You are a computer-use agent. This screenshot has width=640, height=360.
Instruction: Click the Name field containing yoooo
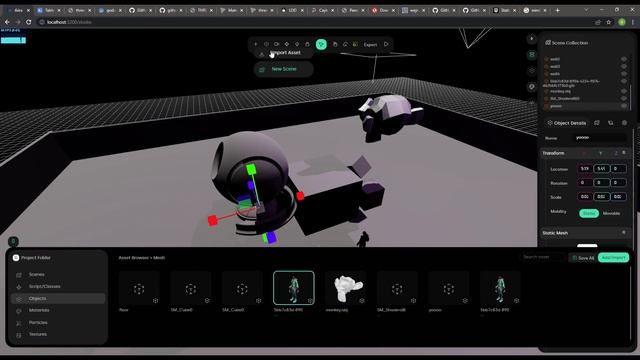(x=600, y=138)
